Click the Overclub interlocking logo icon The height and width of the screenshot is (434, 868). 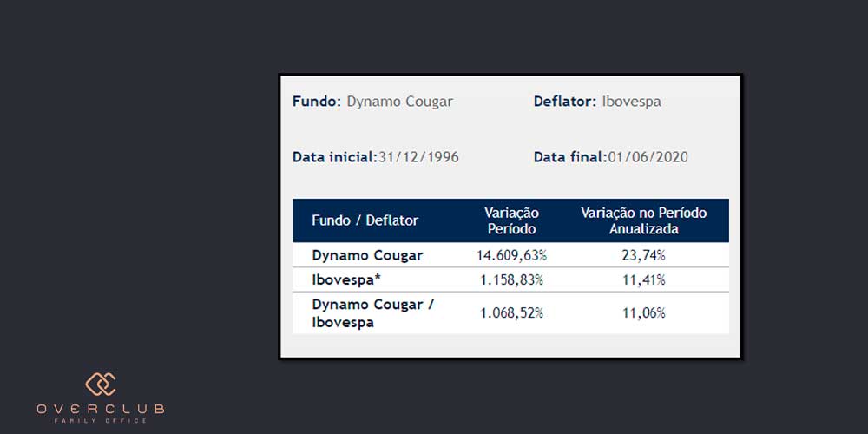[x=101, y=384]
